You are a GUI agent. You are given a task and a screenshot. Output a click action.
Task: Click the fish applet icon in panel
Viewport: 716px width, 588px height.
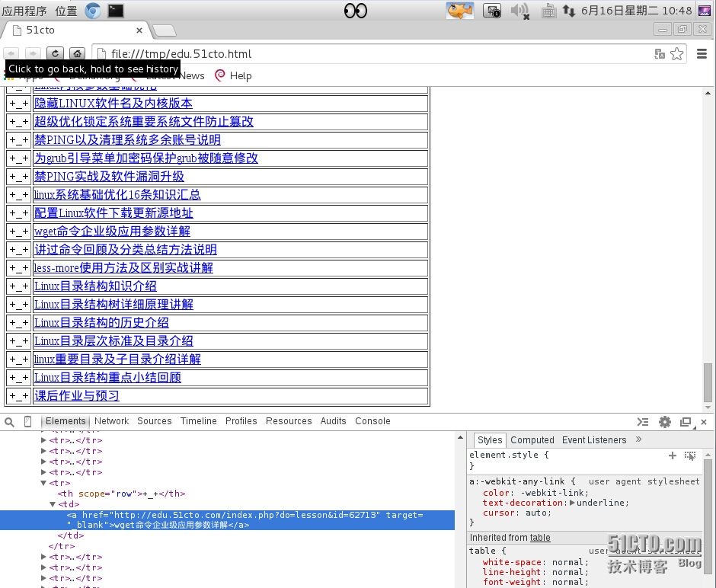460,11
